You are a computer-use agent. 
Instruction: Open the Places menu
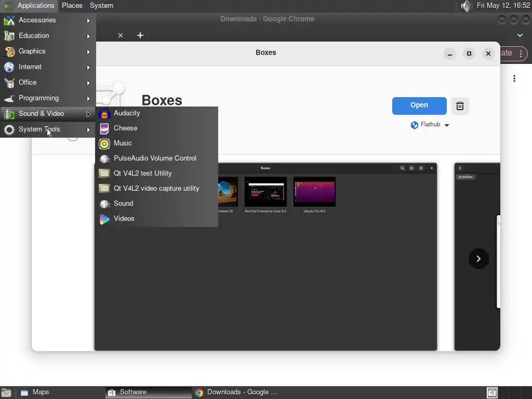pos(72,6)
